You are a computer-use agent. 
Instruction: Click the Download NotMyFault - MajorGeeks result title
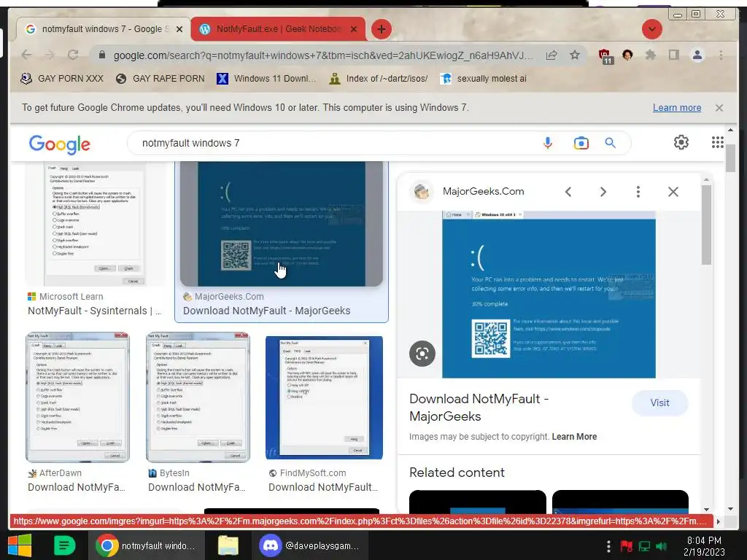pos(266,311)
